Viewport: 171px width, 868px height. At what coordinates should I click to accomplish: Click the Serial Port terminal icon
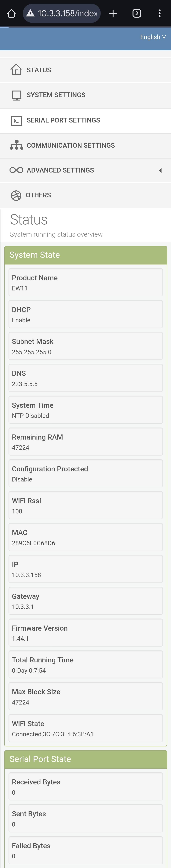(x=16, y=121)
